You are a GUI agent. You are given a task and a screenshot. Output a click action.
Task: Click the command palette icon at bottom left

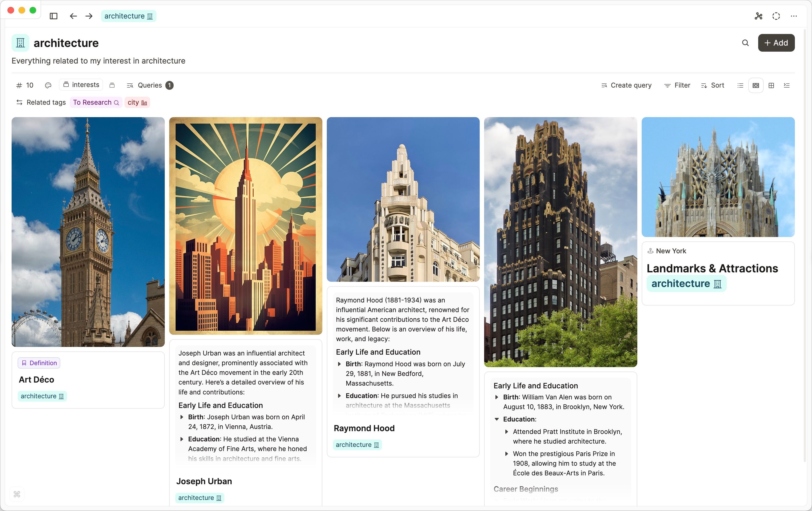tap(17, 494)
